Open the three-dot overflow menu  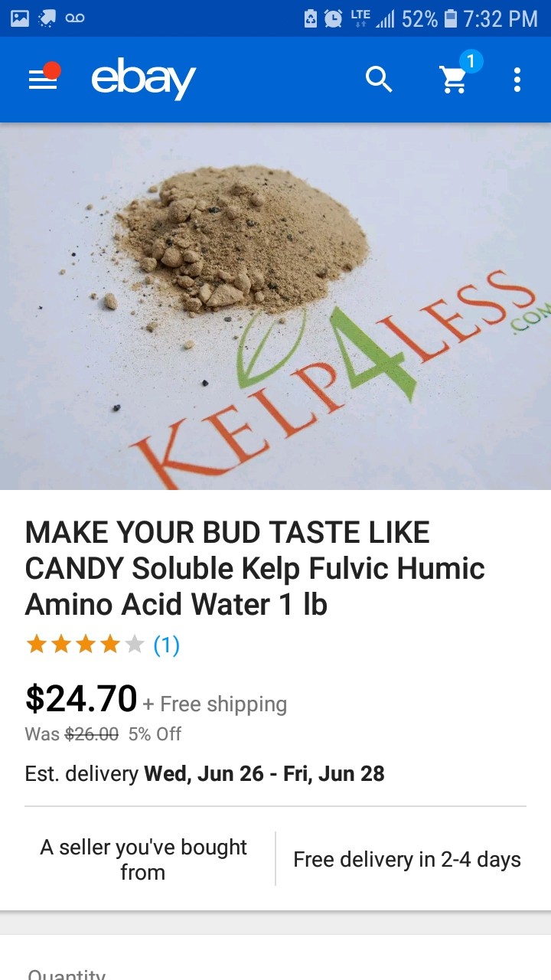tap(517, 80)
